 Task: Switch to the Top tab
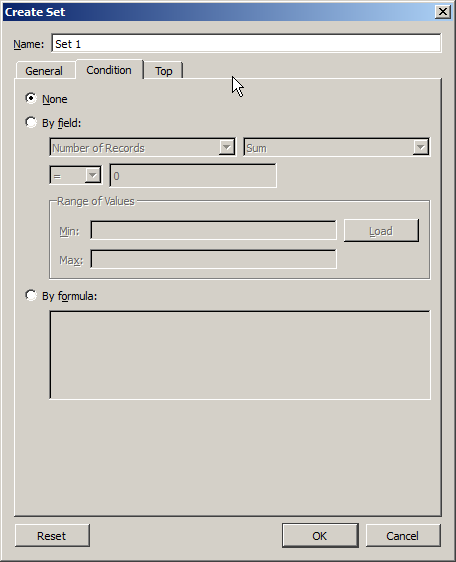(164, 70)
